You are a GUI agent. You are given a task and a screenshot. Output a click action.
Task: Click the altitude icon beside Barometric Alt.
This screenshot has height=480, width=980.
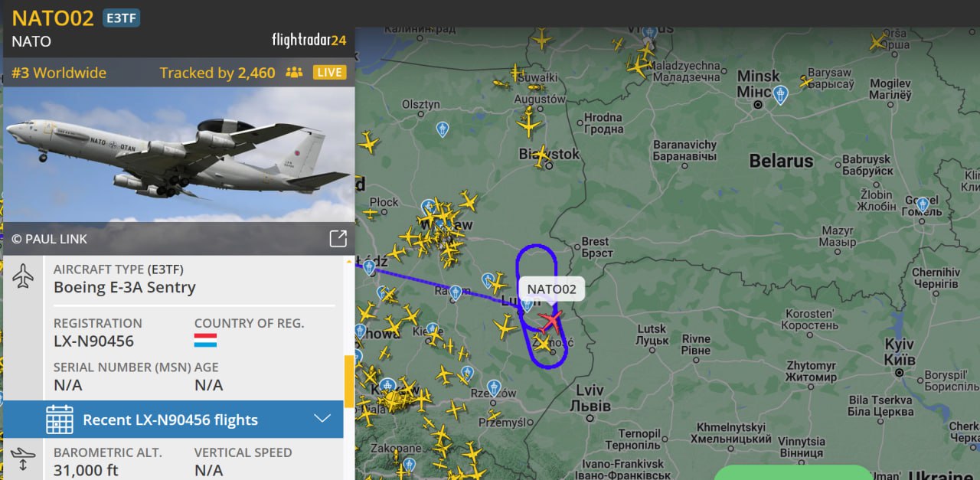(24, 459)
